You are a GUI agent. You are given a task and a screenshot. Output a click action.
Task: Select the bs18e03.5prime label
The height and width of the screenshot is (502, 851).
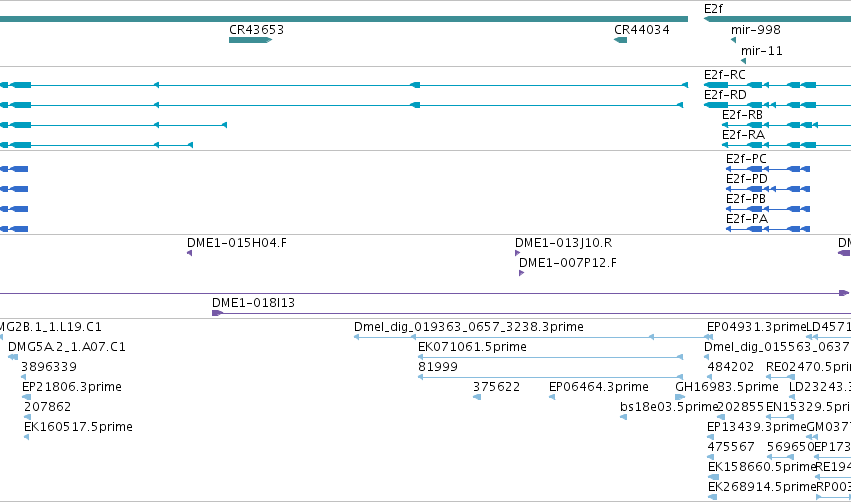click(x=669, y=408)
